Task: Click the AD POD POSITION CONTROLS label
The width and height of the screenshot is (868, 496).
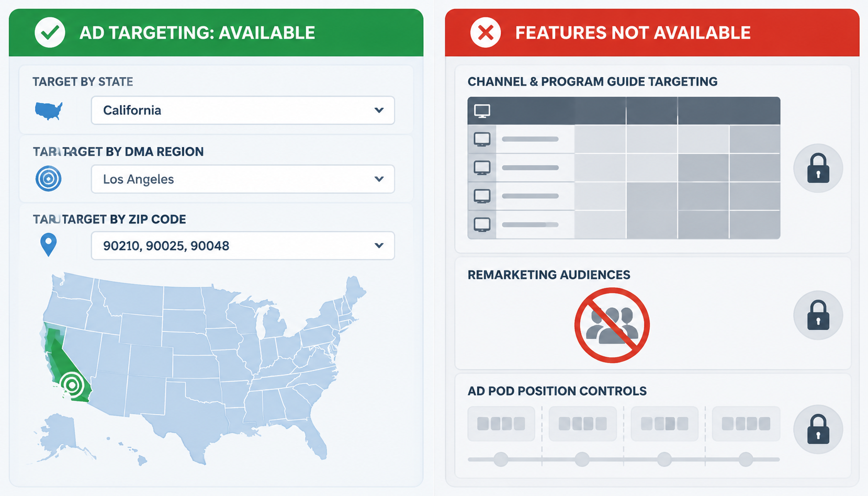Action: coord(557,391)
